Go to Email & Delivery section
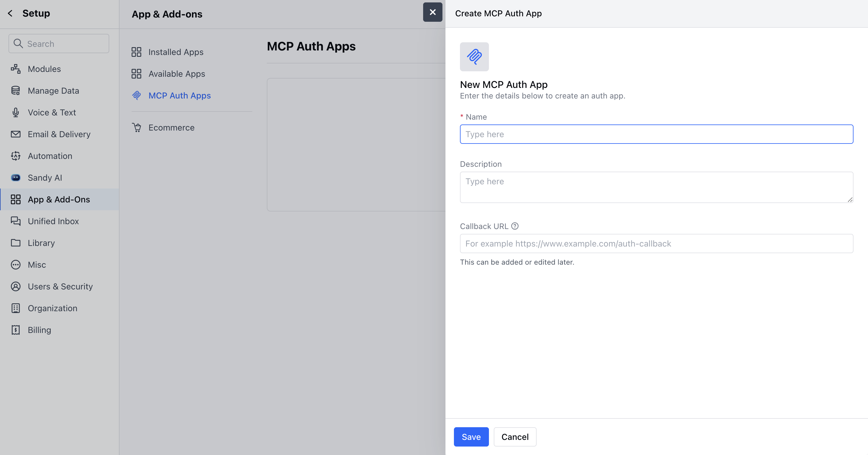The height and width of the screenshot is (455, 868). [59, 134]
